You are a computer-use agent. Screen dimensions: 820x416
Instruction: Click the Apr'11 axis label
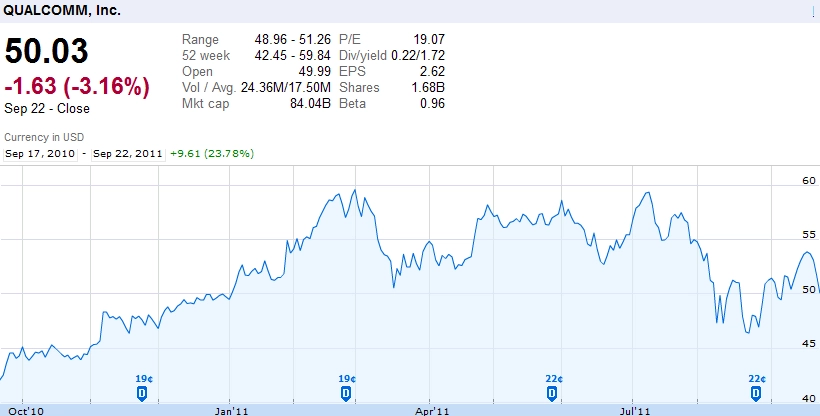point(432,411)
